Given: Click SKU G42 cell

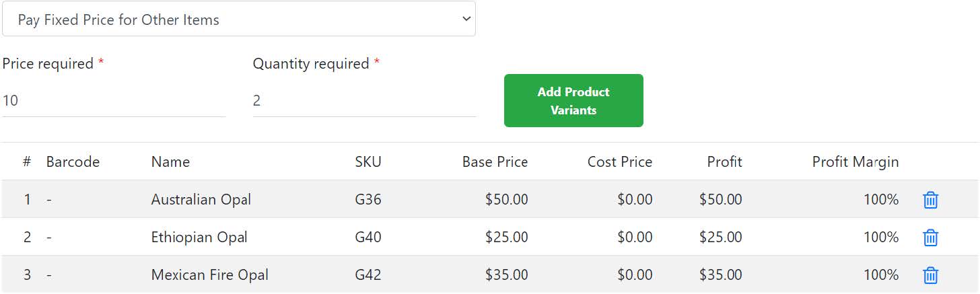Looking at the screenshot, I should tap(368, 275).
